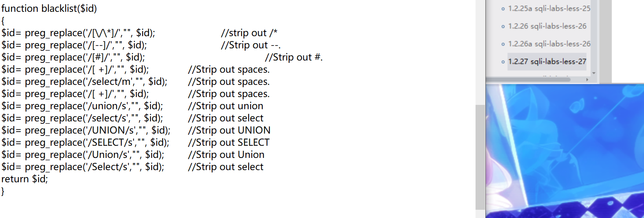Open the 1.2.25a sqli-labs-less-25 outline entry

pyautogui.click(x=549, y=9)
